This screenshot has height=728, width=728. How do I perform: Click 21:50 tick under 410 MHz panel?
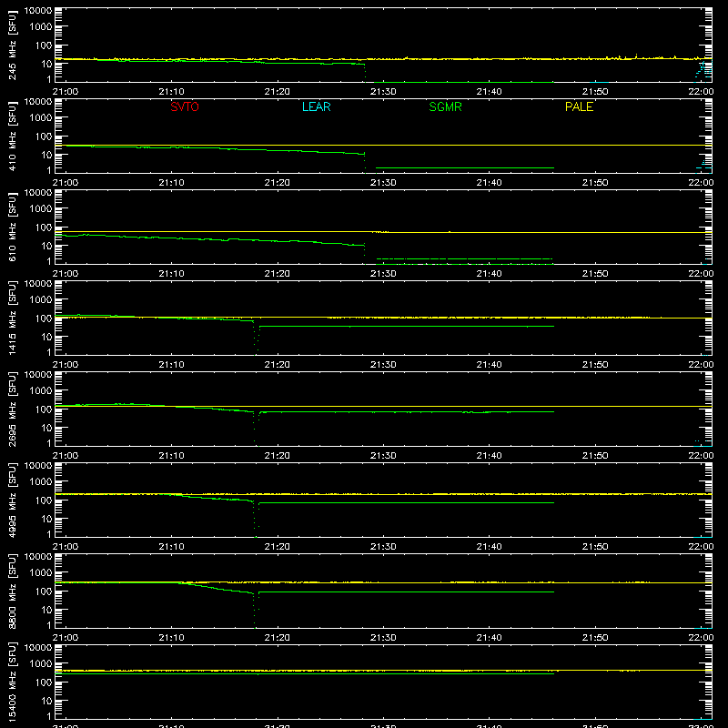[595, 183]
